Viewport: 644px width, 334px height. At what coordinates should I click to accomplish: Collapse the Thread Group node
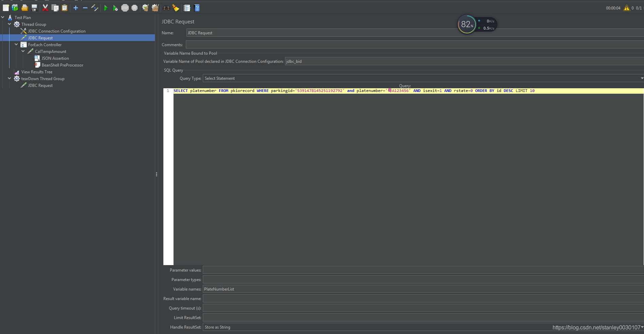10,24
